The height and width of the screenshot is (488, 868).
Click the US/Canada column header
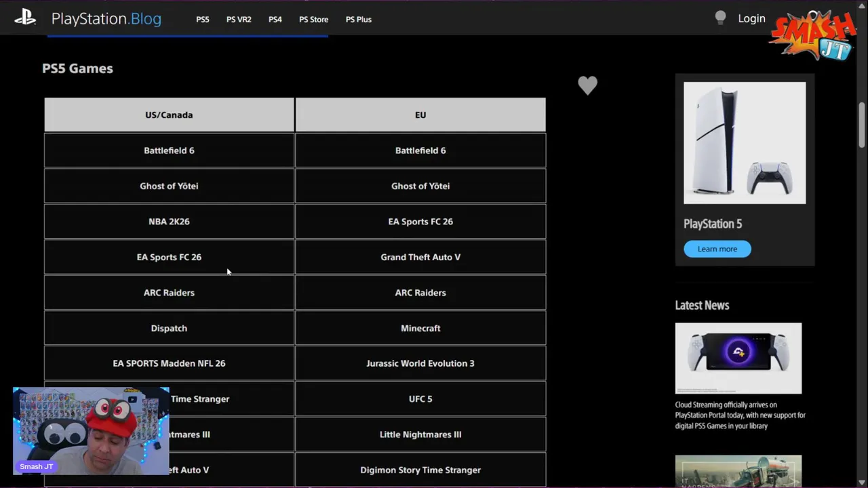tap(169, 115)
